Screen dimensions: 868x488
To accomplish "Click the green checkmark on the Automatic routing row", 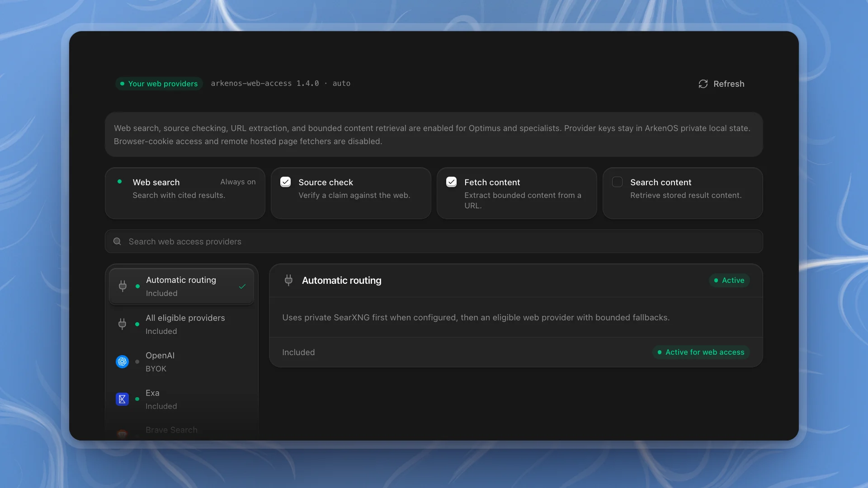I will coord(242,286).
